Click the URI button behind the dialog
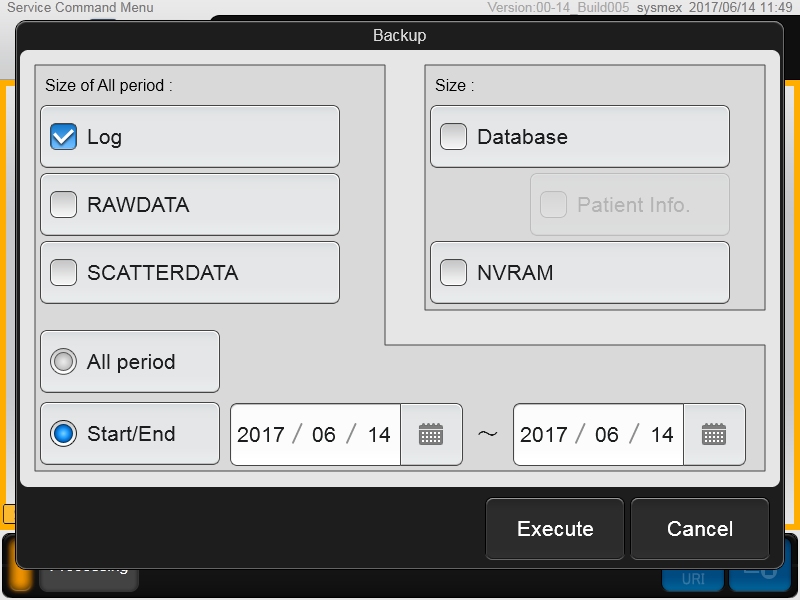This screenshot has width=800, height=600. tap(693, 579)
